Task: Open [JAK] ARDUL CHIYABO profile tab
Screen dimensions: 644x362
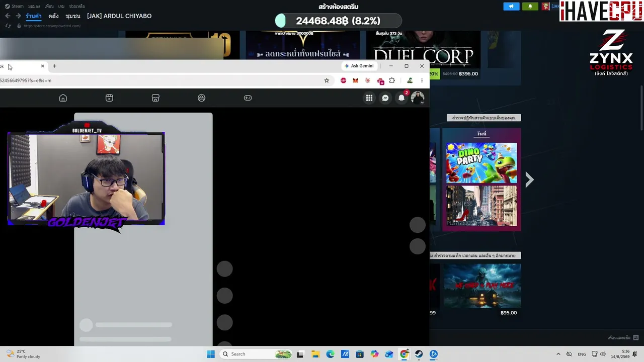Action: [119, 16]
